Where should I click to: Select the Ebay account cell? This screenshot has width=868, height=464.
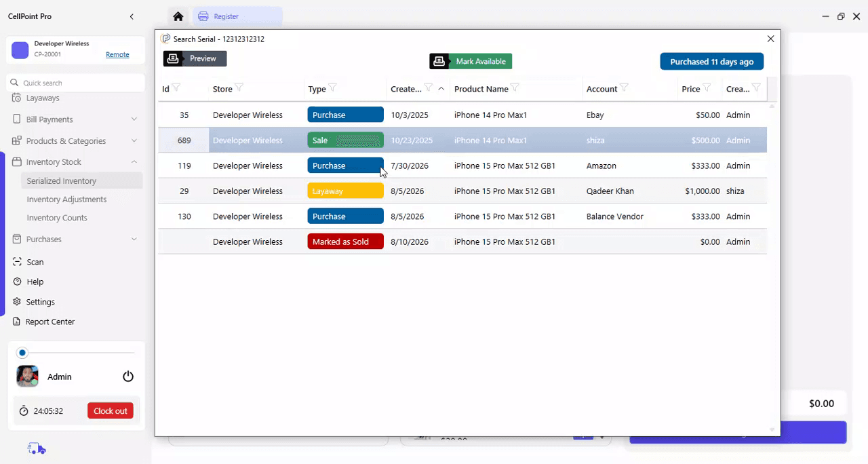tap(595, 115)
